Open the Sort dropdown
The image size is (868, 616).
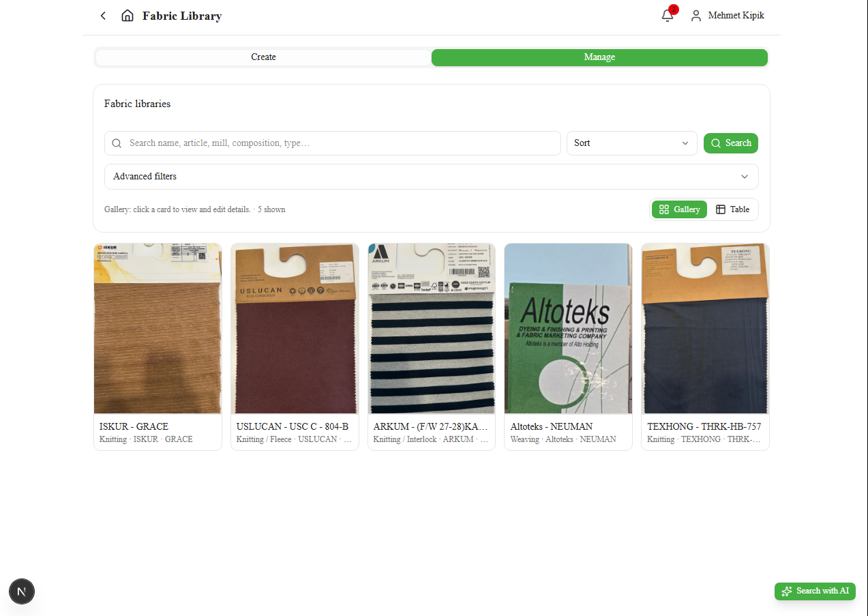(x=632, y=143)
